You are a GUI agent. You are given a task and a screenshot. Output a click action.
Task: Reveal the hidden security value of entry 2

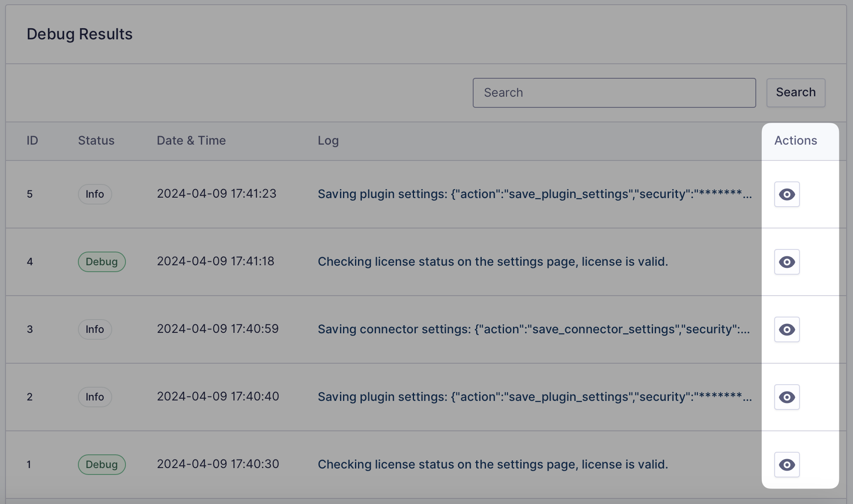(786, 397)
